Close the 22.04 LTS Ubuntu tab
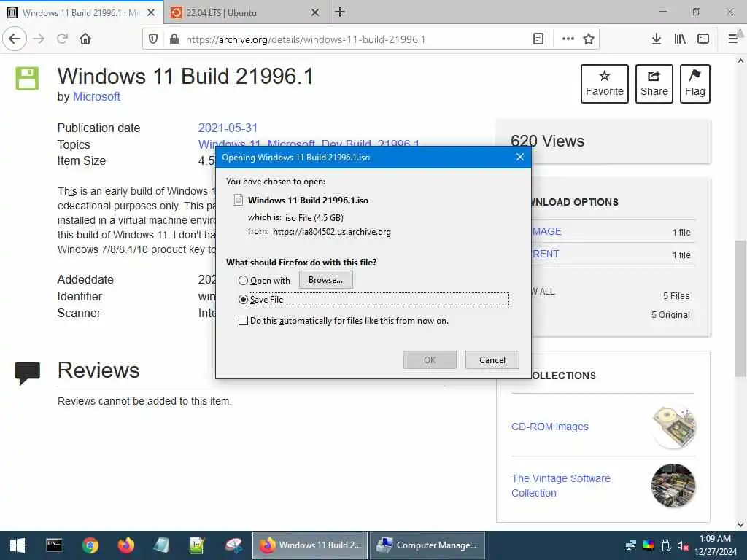747x560 pixels. 315,12
